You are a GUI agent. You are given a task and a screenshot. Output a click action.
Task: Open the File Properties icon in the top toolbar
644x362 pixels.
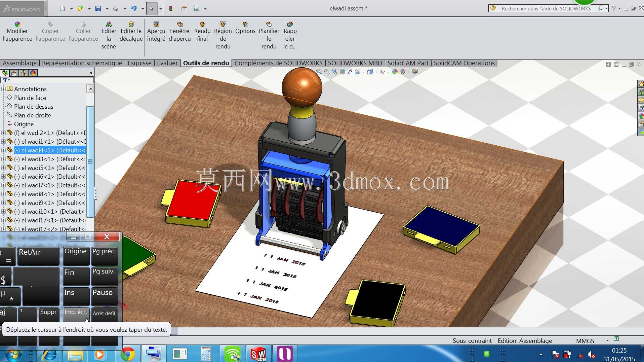point(184,8)
